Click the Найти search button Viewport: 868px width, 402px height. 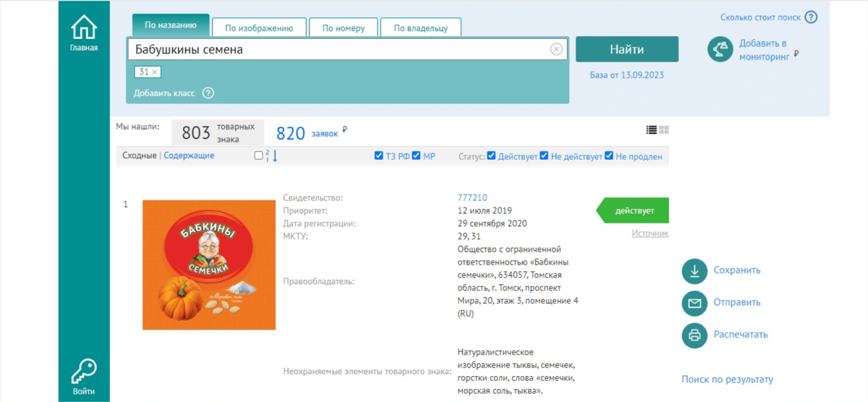pos(627,49)
